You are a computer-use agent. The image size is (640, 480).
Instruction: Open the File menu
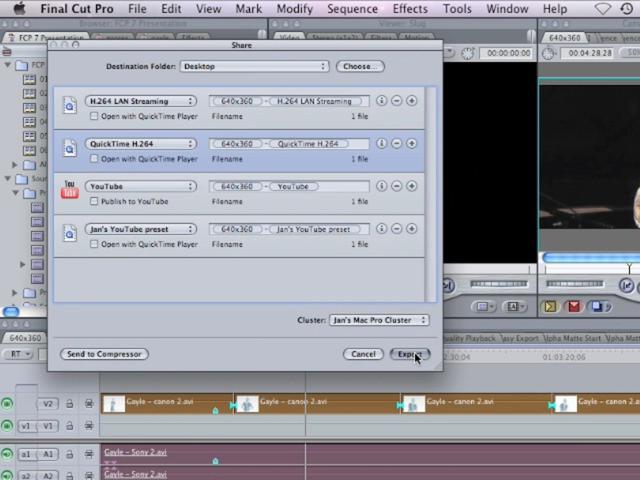pos(137,9)
